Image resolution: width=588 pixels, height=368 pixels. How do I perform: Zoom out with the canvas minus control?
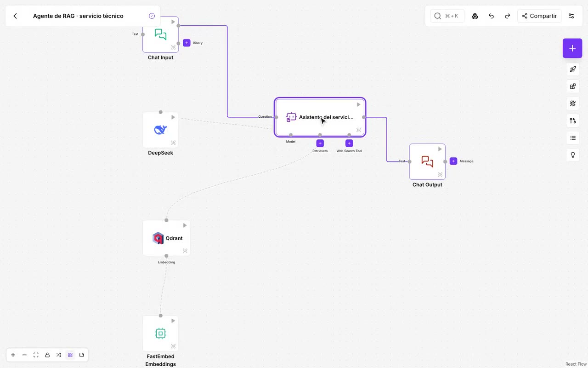pyautogui.click(x=24, y=355)
